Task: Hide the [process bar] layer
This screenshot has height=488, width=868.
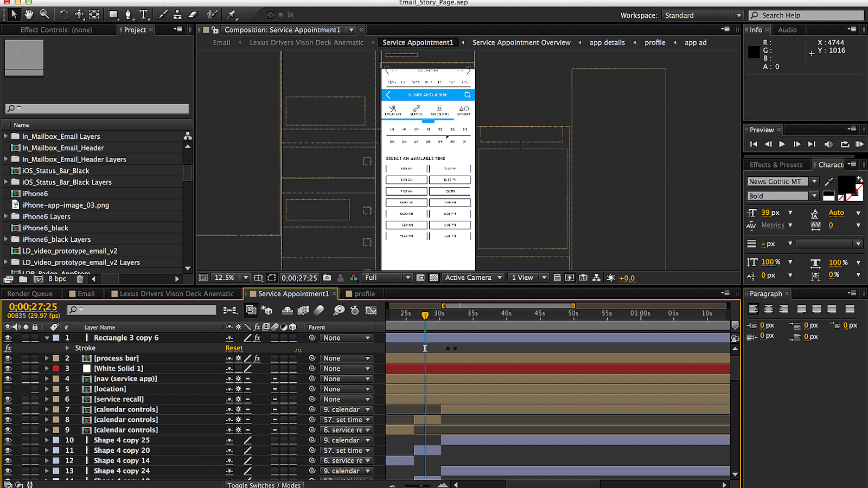Action: [8, 358]
